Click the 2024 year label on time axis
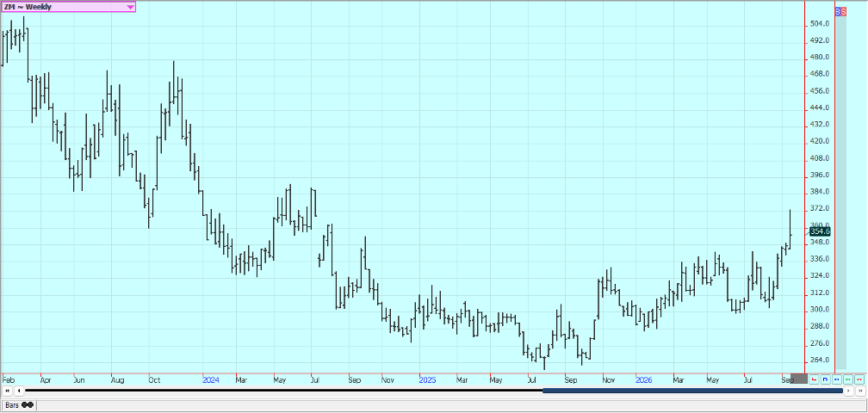The image size is (868, 413). click(211, 380)
